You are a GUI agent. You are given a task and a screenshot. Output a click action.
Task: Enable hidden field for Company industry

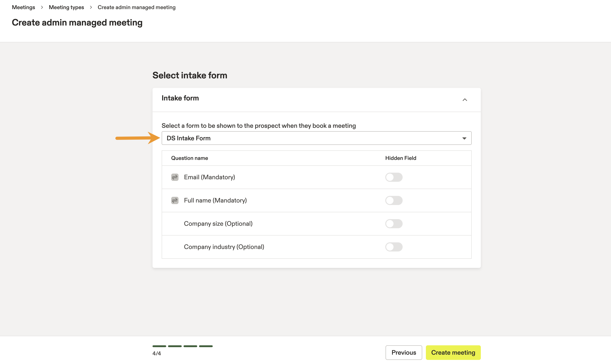394,247
